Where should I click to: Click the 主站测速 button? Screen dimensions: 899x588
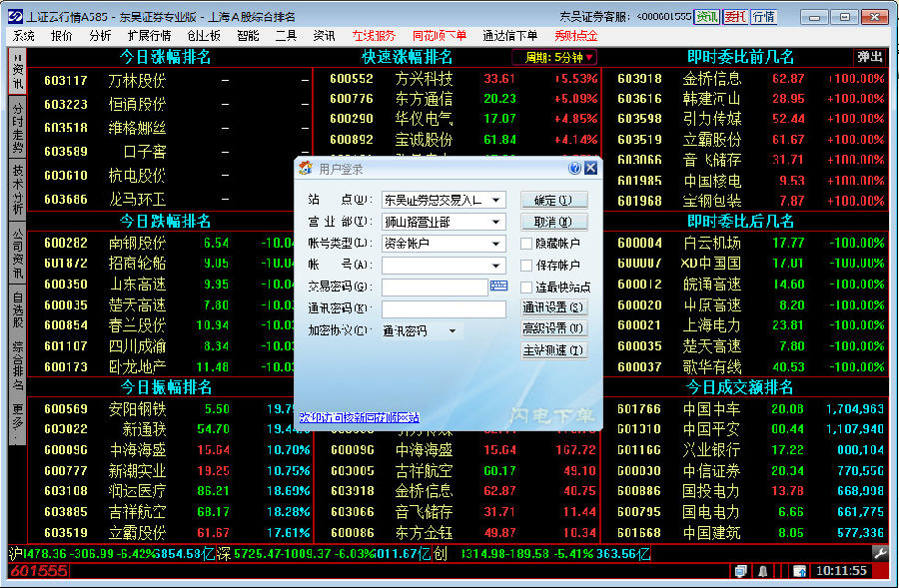pos(553,350)
